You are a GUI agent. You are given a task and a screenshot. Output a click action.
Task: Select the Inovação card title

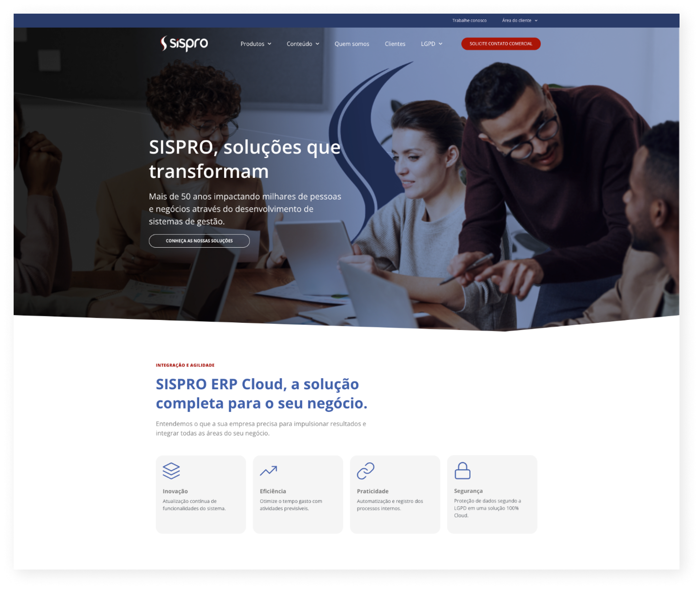pos(175,491)
